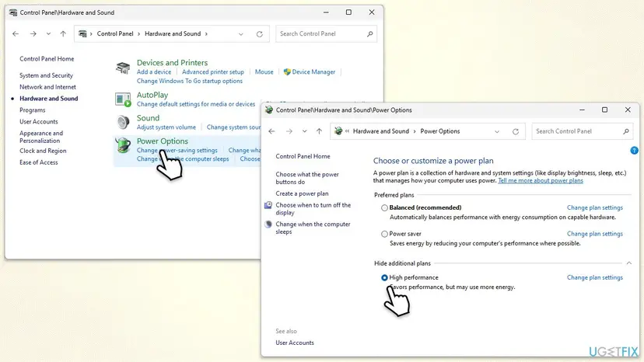Select Power saver plan radio
The image size is (644, 362).
click(384, 234)
